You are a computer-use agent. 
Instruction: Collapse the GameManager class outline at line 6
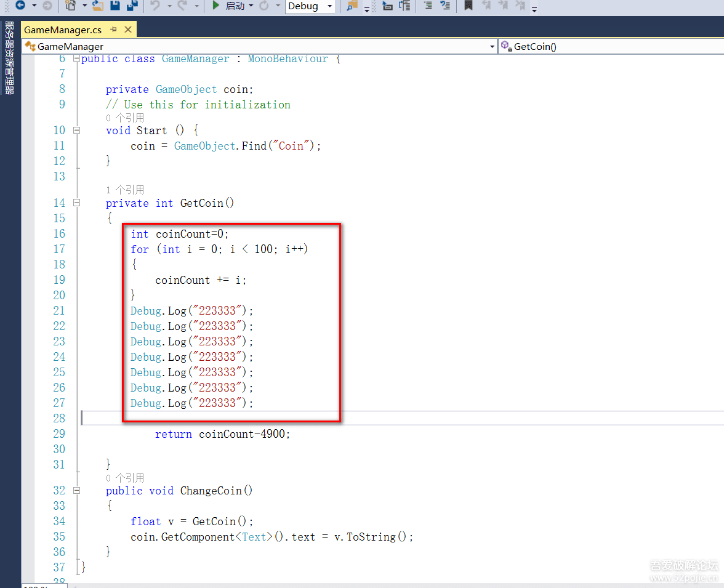pos(76,58)
